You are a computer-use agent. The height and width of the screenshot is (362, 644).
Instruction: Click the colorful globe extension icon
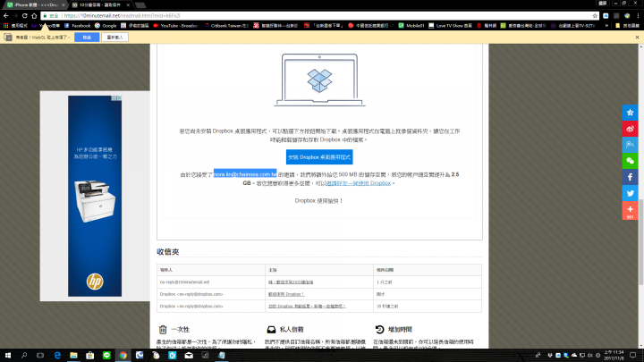coord(627,15)
